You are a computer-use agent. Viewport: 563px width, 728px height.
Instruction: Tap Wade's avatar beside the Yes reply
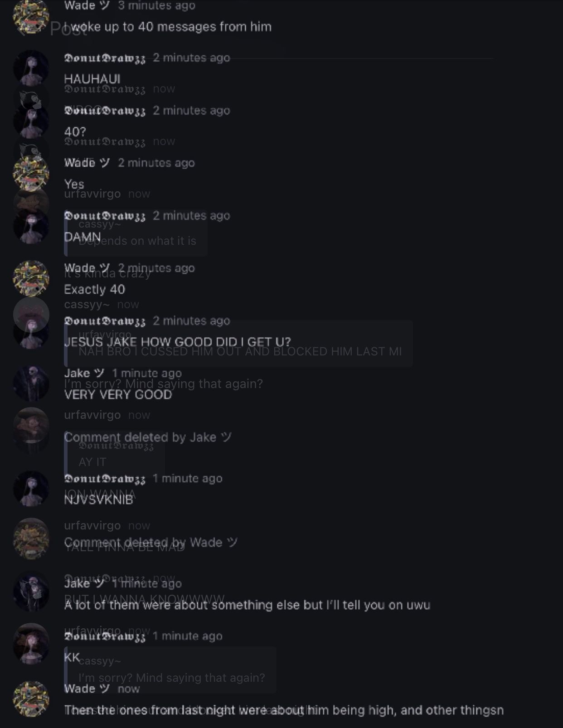(x=31, y=173)
